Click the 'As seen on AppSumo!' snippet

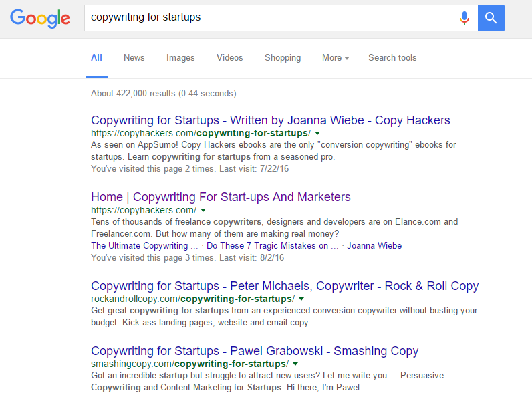click(273, 151)
